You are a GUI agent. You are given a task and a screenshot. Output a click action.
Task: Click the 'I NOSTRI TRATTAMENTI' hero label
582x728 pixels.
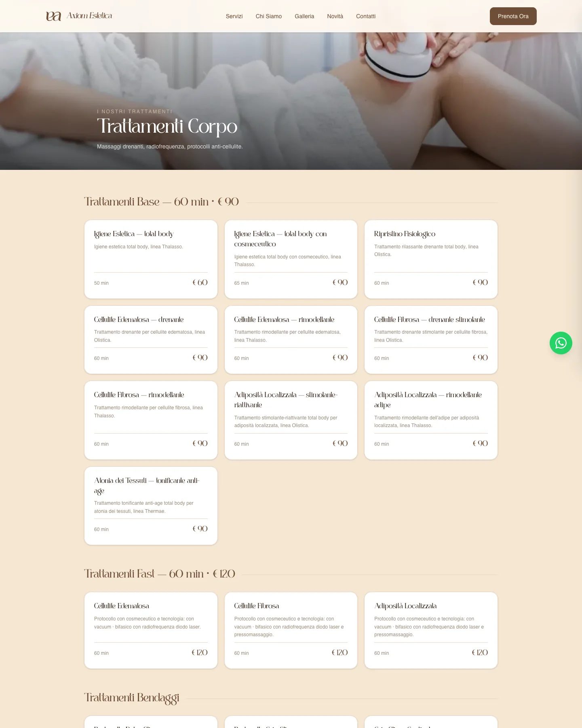click(x=135, y=112)
